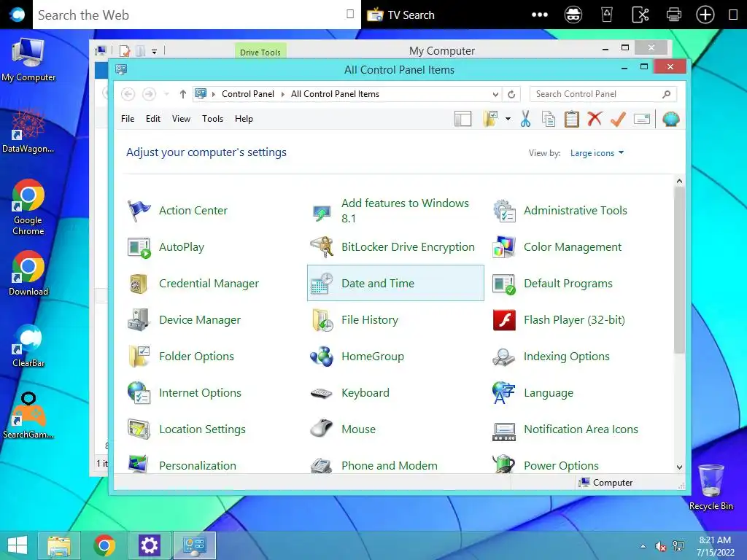Go up one level arrow
Screen dimensions: 747x560
coord(183,94)
